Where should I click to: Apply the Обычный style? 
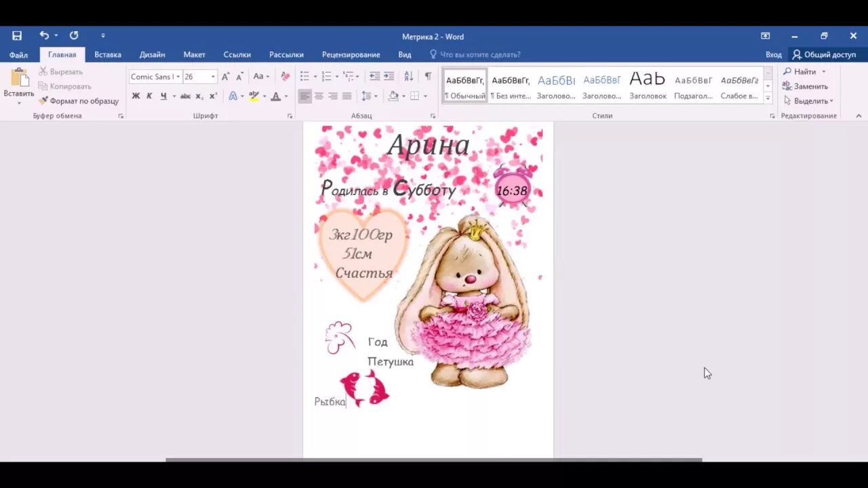click(x=465, y=86)
